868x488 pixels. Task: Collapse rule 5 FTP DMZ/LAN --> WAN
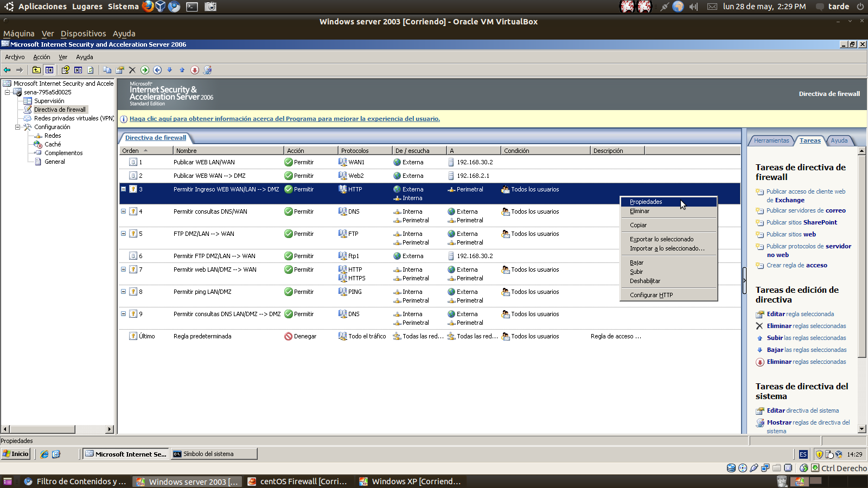123,234
